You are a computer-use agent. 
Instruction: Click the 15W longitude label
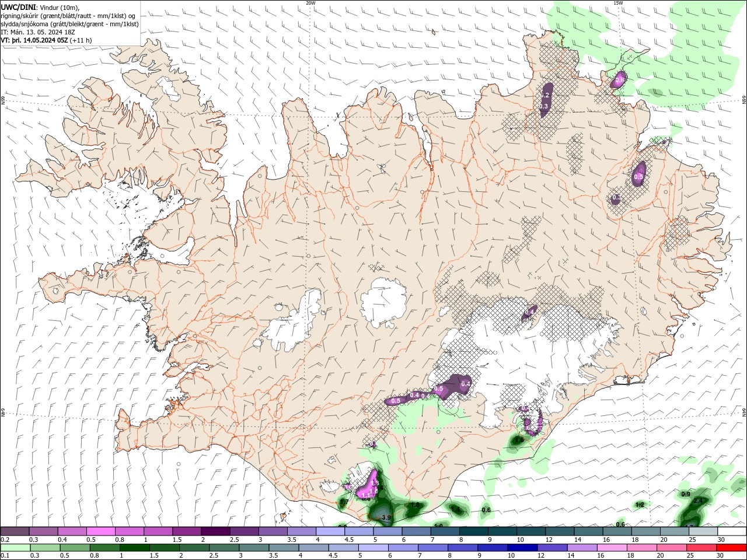click(x=618, y=3)
